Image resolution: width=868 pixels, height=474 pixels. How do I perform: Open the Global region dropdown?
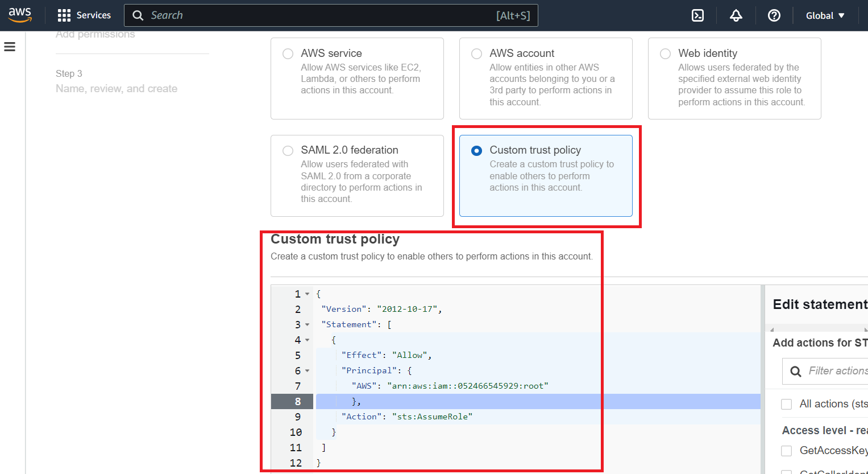click(825, 15)
